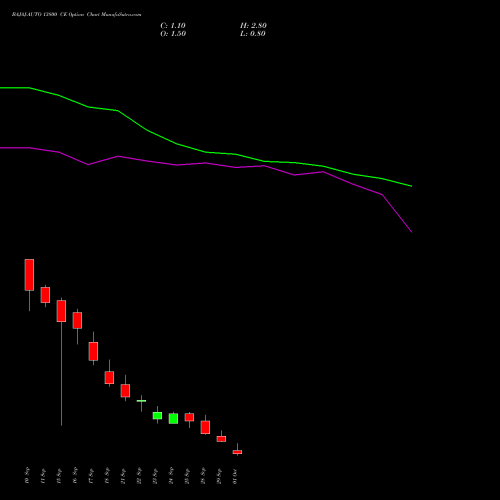Click the 21 Sep date label
Image resolution: width=500 pixels, height=500 pixels.
click(x=123, y=475)
